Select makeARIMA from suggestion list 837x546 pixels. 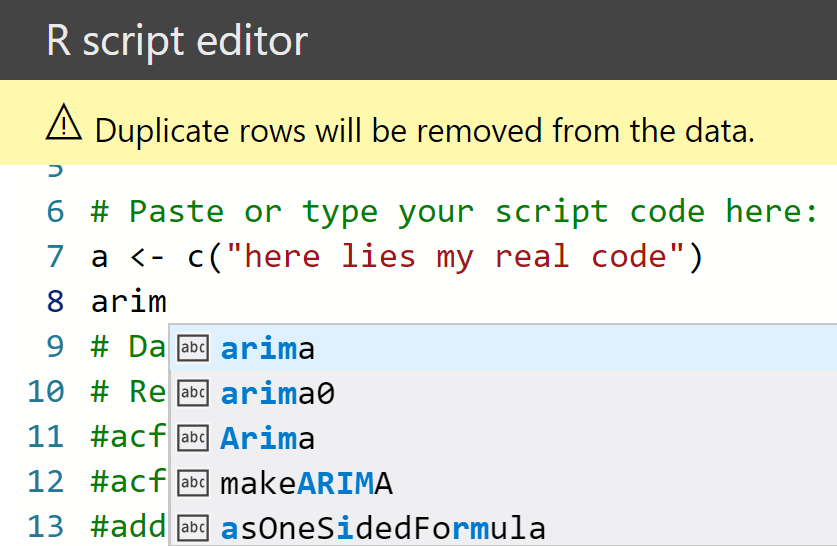click(306, 483)
